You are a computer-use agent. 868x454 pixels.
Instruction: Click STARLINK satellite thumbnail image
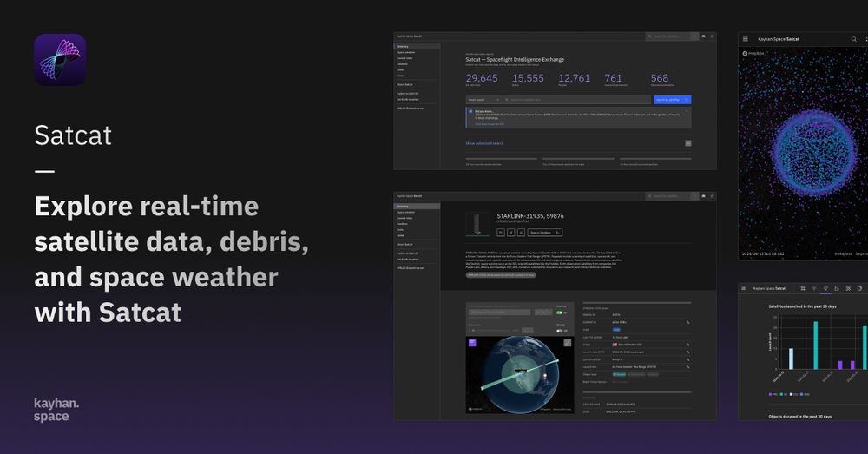point(477,224)
